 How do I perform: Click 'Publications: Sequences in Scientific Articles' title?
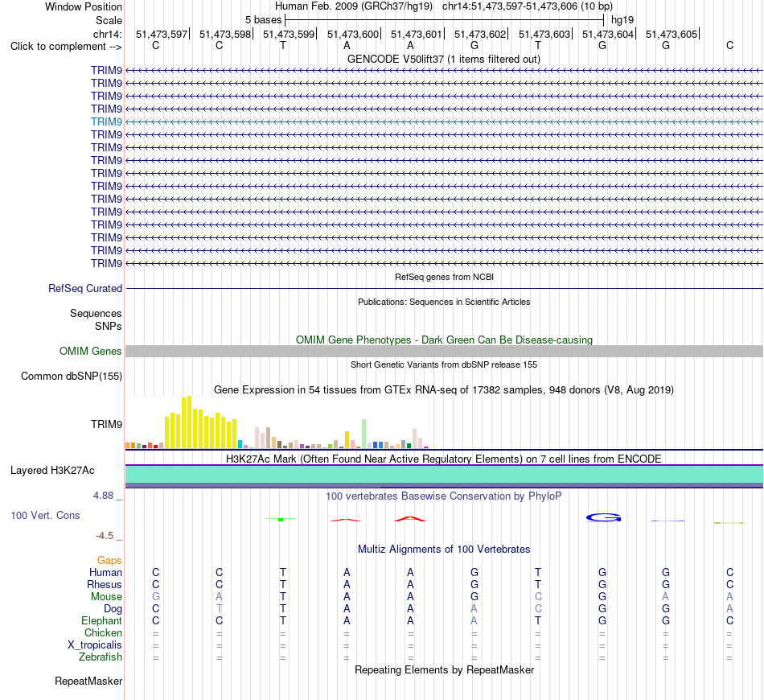coord(444,302)
